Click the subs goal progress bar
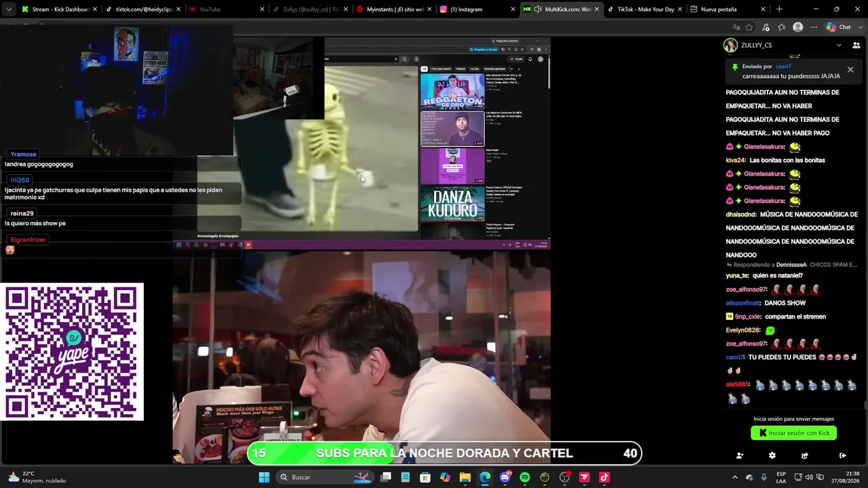This screenshot has width=868, height=488. tap(444, 453)
